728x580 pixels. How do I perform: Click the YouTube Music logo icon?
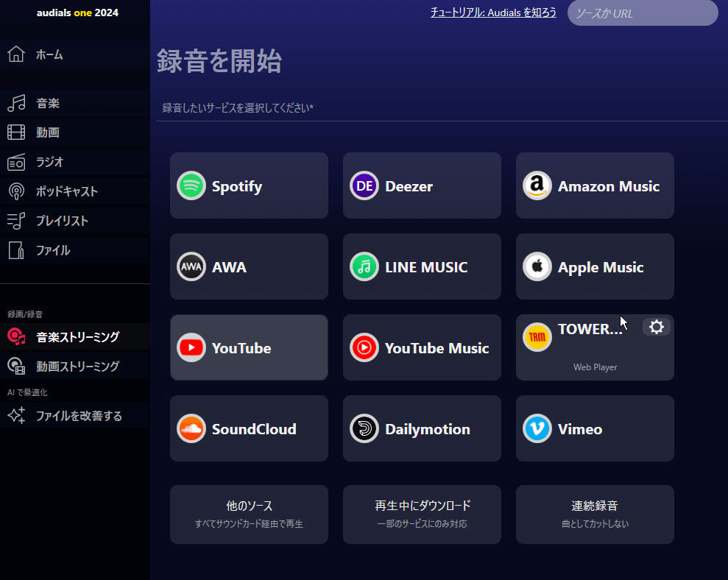pos(364,347)
